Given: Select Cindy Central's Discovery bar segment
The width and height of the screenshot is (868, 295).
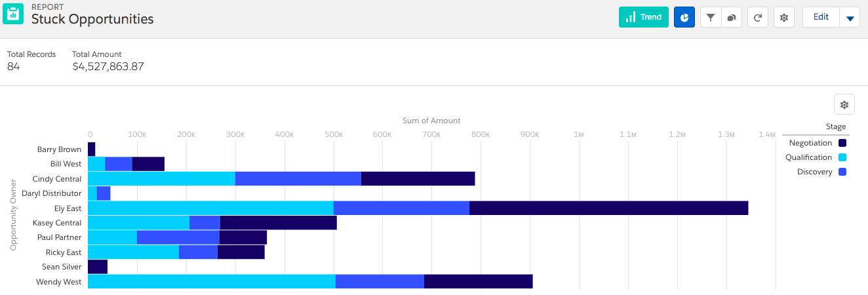Looking at the screenshot, I should click(298, 179).
